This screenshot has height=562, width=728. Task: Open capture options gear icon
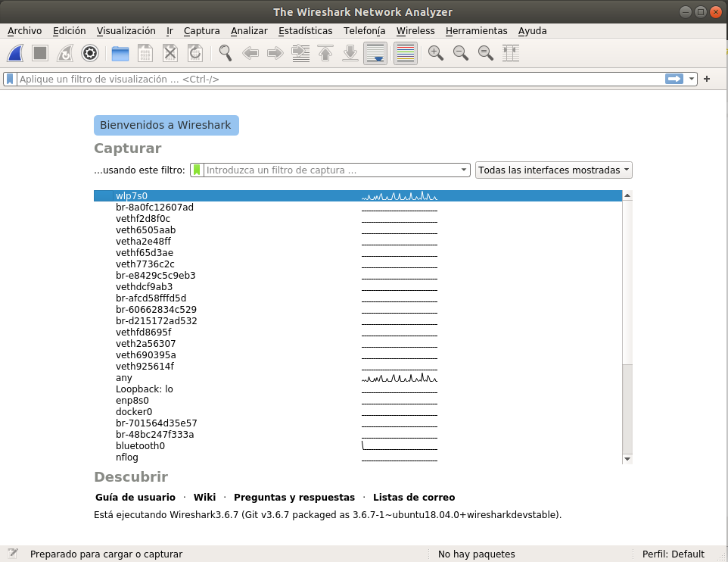tap(89, 53)
